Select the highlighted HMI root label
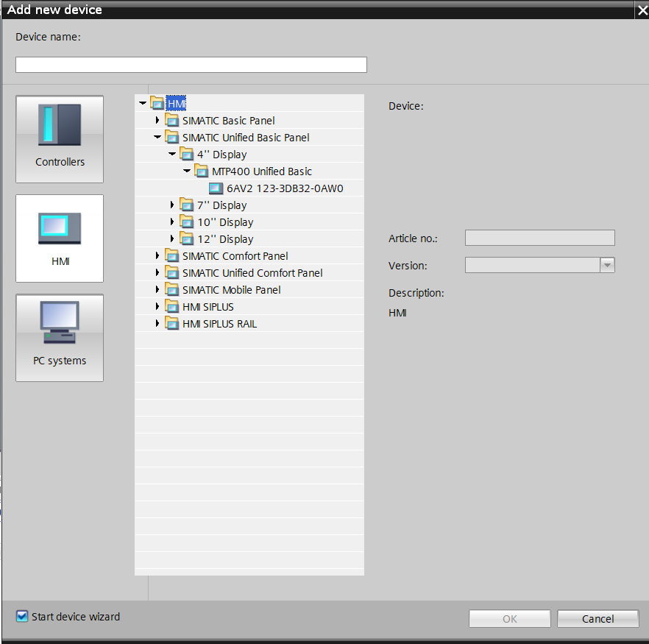 point(176,104)
